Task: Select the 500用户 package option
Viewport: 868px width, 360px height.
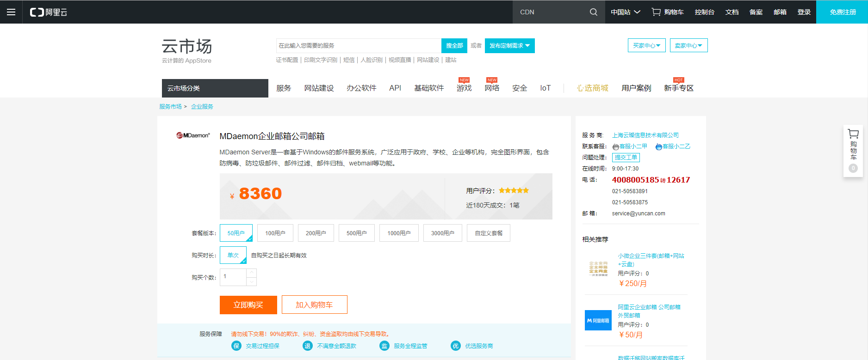Action: click(x=357, y=233)
